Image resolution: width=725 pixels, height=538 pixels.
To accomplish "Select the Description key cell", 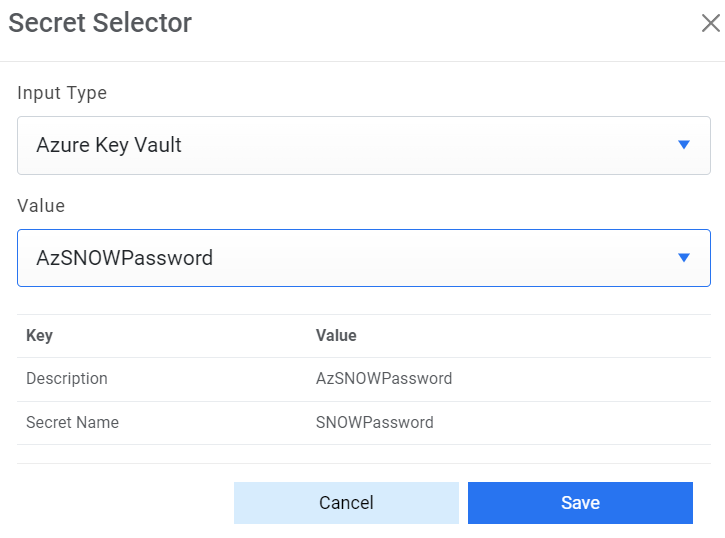I will pos(67,379).
